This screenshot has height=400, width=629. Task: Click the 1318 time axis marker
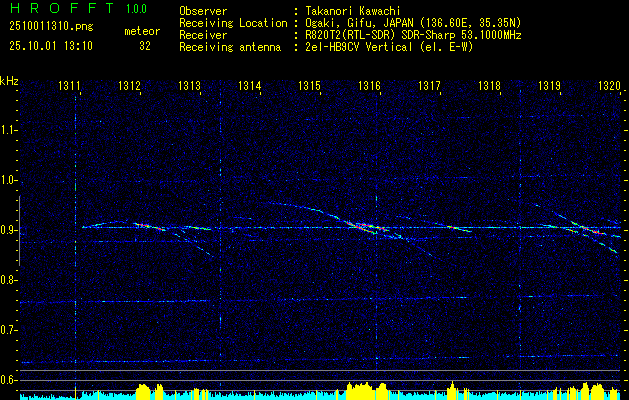[x=489, y=85]
